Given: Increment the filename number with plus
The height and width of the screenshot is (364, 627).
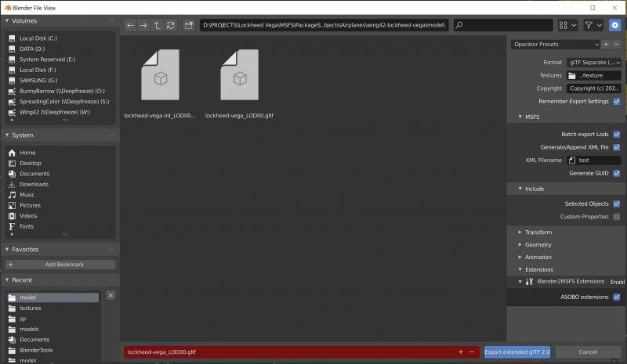Looking at the screenshot, I should pos(461,352).
